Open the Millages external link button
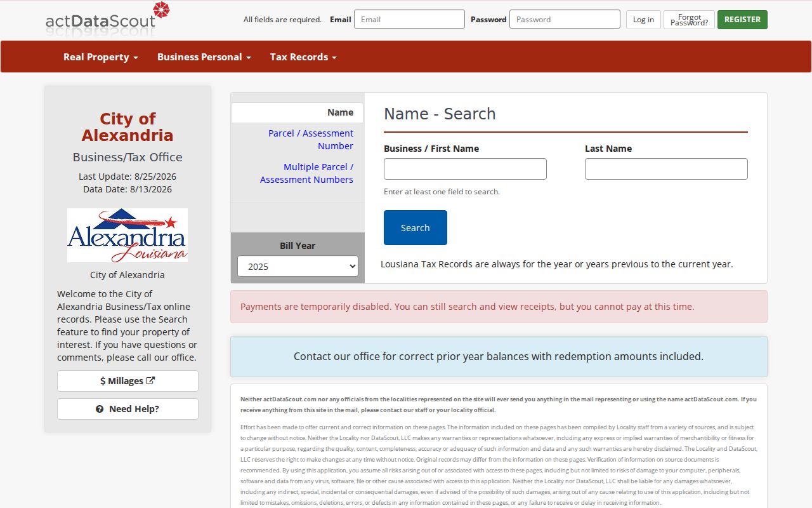 point(128,381)
